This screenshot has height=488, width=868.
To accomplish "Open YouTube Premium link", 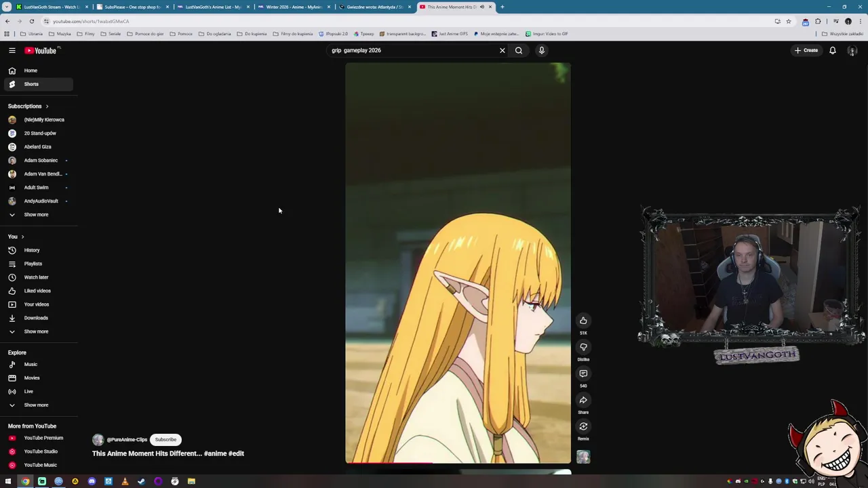I will 37,438.
